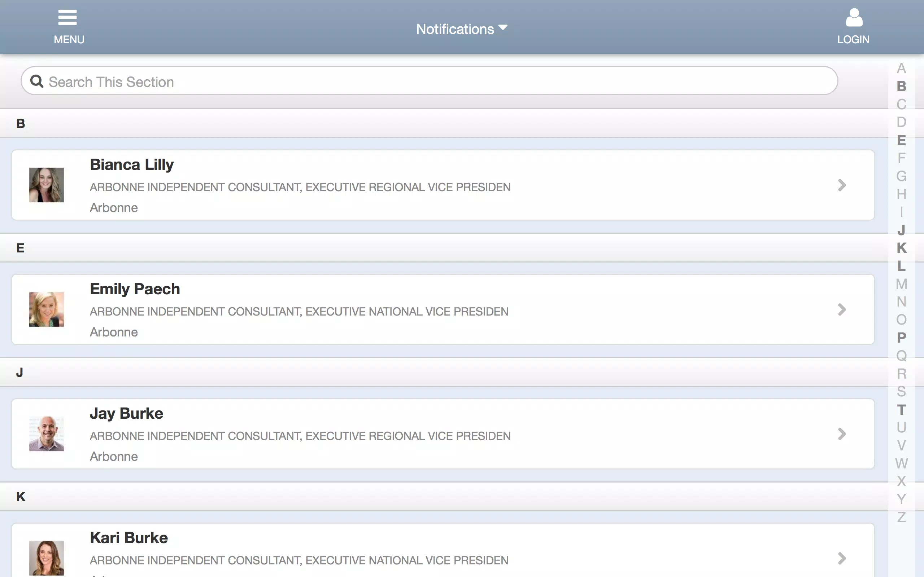The height and width of the screenshot is (577, 924).
Task: Jump to letter T in alphabet index
Action: coord(902,409)
